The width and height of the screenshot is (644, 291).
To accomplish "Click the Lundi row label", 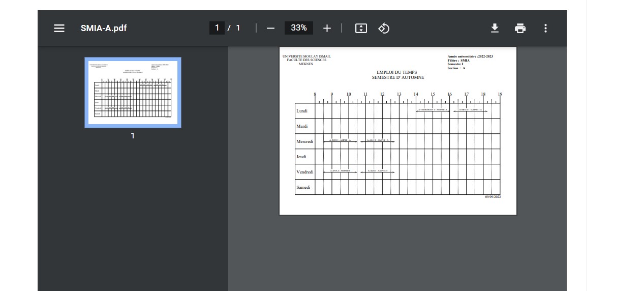I will (302, 111).
